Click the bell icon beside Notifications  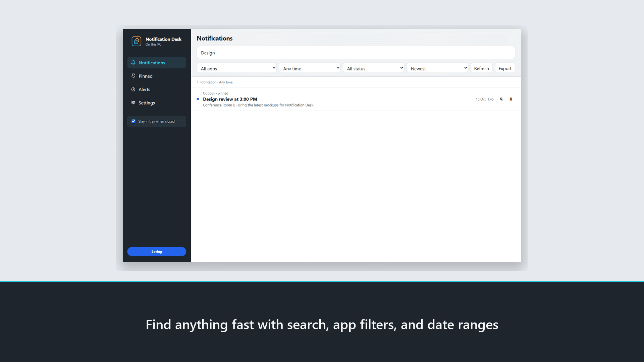coord(133,63)
